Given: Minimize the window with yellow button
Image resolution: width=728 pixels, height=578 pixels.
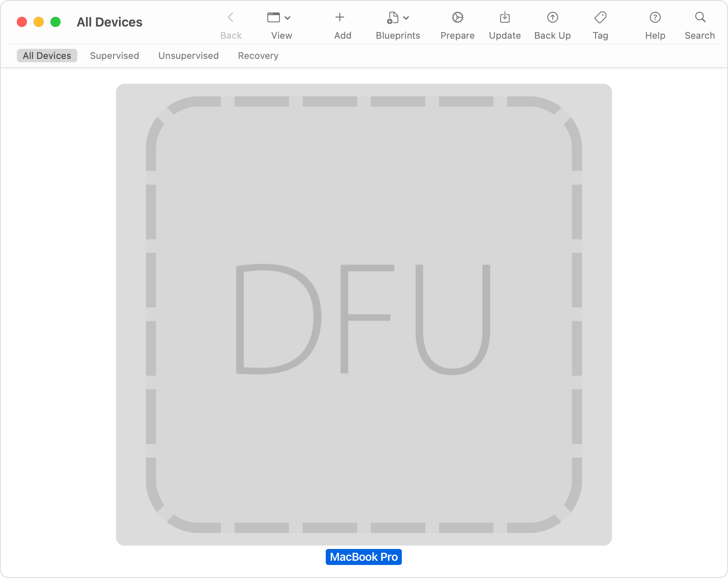Looking at the screenshot, I should pyautogui.click(x=39, y=22).
